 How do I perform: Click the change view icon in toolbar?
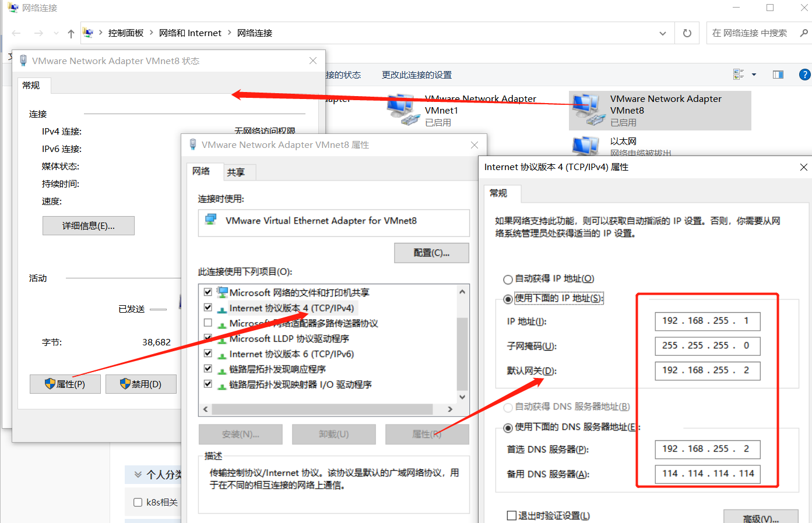pos(739,75)
